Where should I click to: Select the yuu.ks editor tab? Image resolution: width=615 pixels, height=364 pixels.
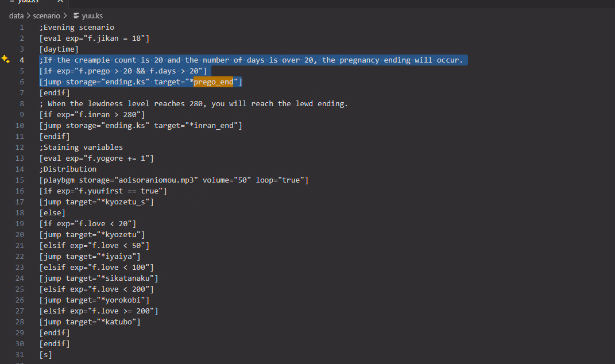(29, 2)
